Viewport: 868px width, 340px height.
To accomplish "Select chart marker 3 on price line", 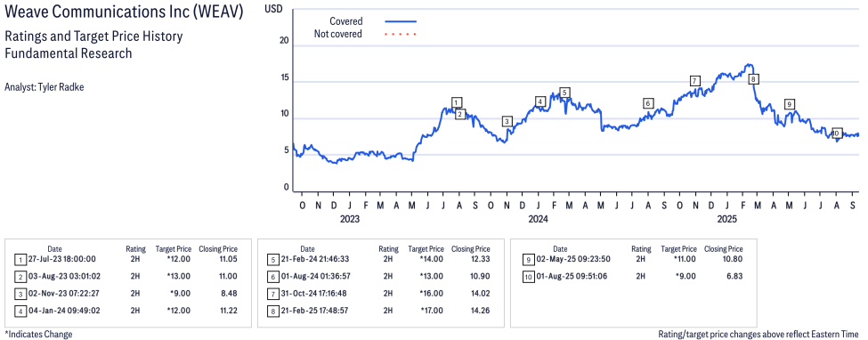I will coord(507,121).
